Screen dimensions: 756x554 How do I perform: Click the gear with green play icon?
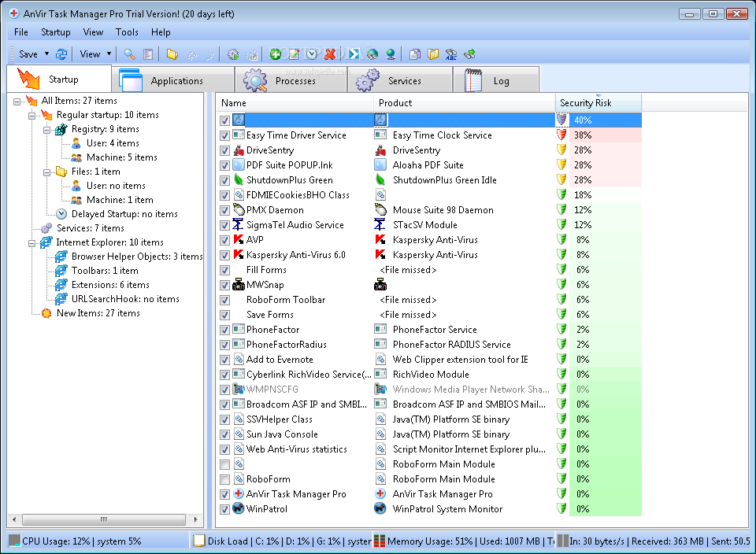click(233, 54)
